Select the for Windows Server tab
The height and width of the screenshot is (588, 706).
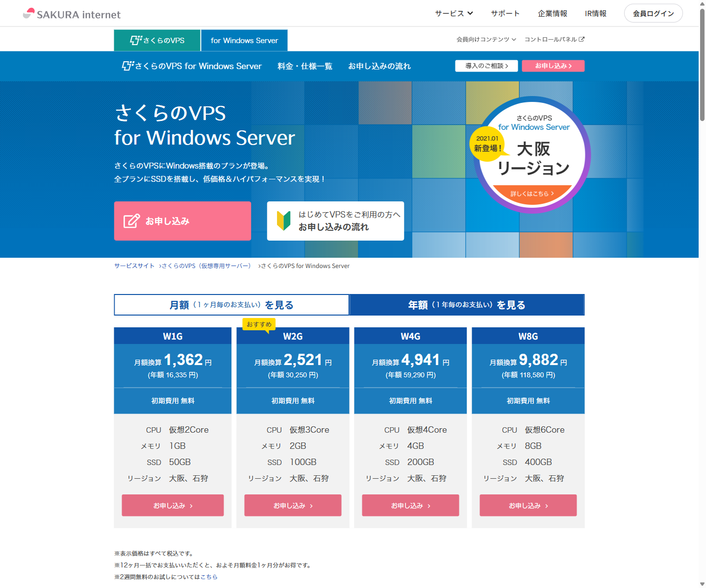click(x=244, y=40)
